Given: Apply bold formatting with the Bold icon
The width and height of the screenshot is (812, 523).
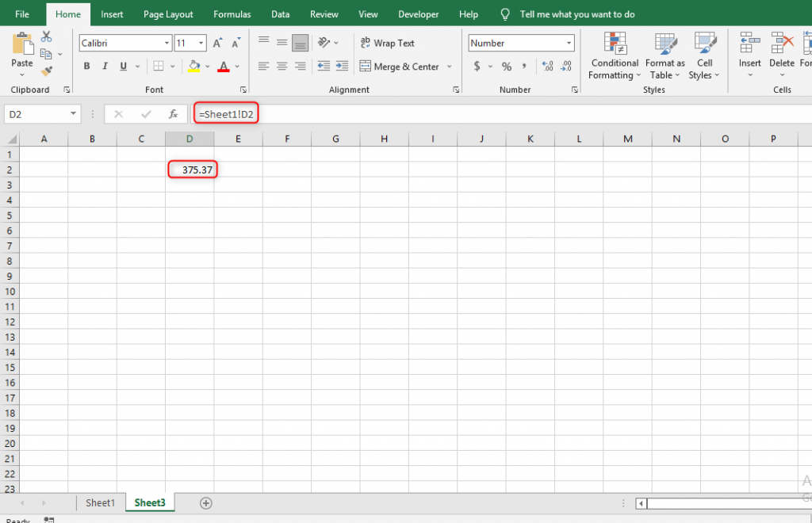Looking at the screenshot, I should tap(86, 66).
